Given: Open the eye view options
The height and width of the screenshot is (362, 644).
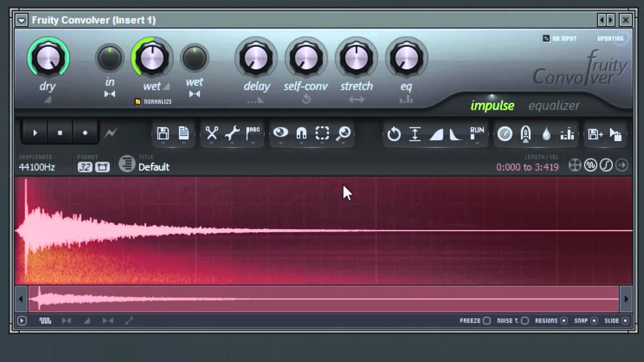Looking at the screenshot, I should [281, 132].
